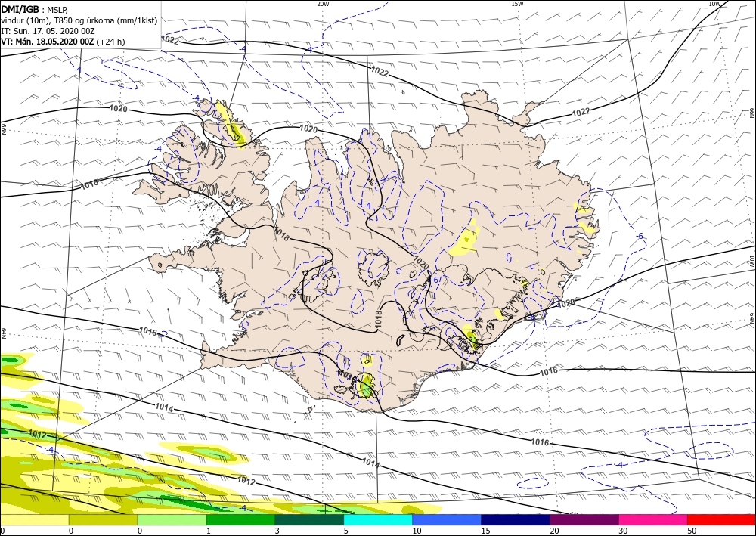756x536 pixels.
Task: Click the pale yellow legend swatch
Action: coord(34,519)
